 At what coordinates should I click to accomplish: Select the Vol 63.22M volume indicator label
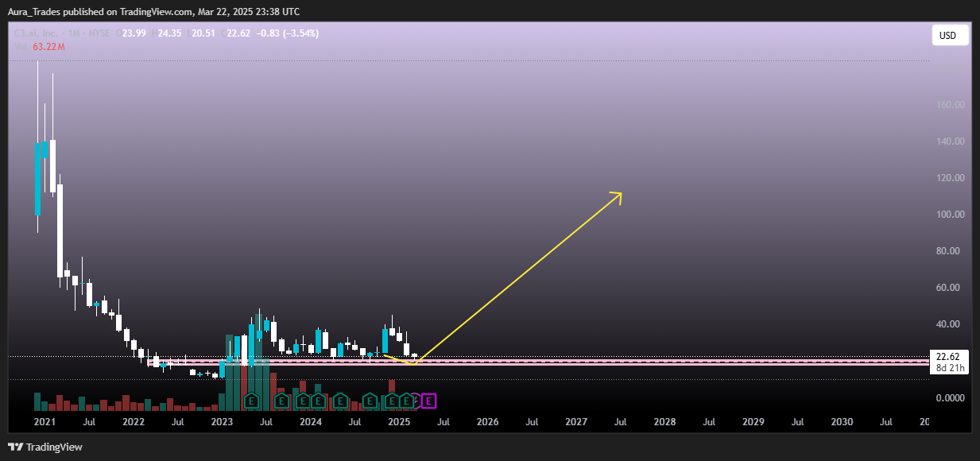(x=39, y=47)
